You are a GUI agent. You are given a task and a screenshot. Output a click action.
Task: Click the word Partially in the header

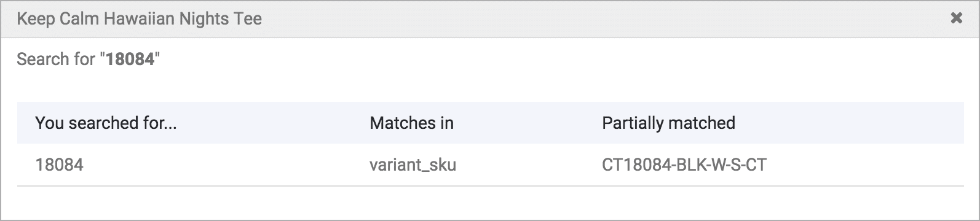click(x=635, y=123)
